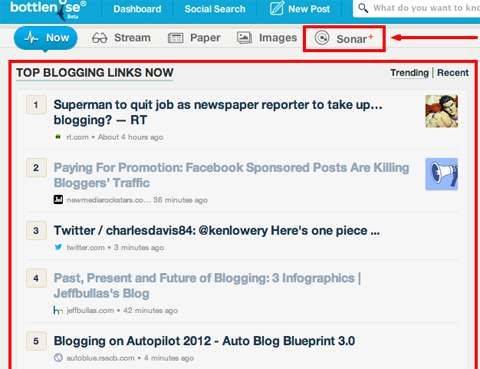Open the Twitter charlesdavis84 link
The width and height of the screenshot is (480, 369).
point(217,231)
